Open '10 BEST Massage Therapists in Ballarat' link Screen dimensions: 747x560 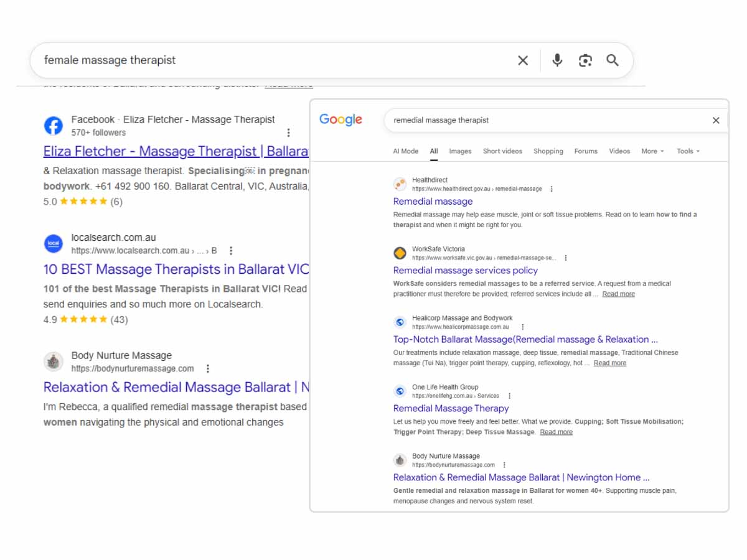[x=176, y=269]
